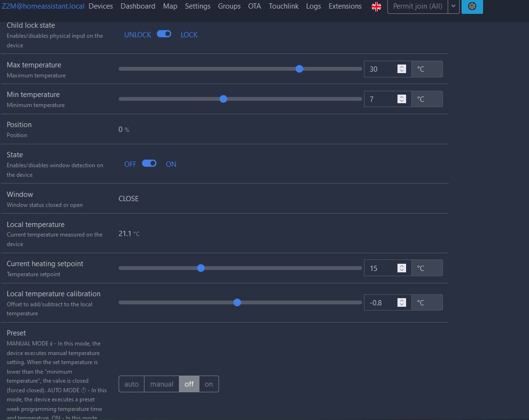This screenshot has height=420, width=529.
Task: Click the Local temperature calibration slider handle
Action: pos(237,302)
